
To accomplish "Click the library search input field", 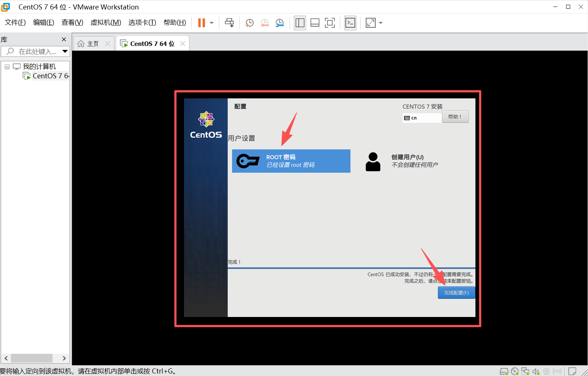I will (36, 51).
